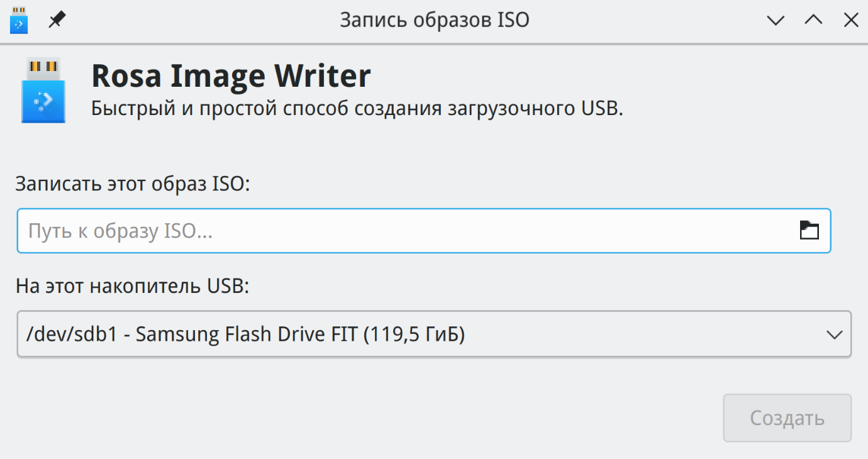Click the folder icon to browse for ISO
Screen dimensions: 868x459
tap(809, 231)
